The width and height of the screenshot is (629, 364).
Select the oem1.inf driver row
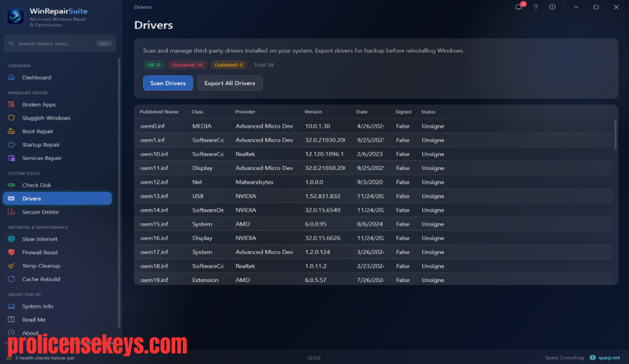tap(373, 140)
